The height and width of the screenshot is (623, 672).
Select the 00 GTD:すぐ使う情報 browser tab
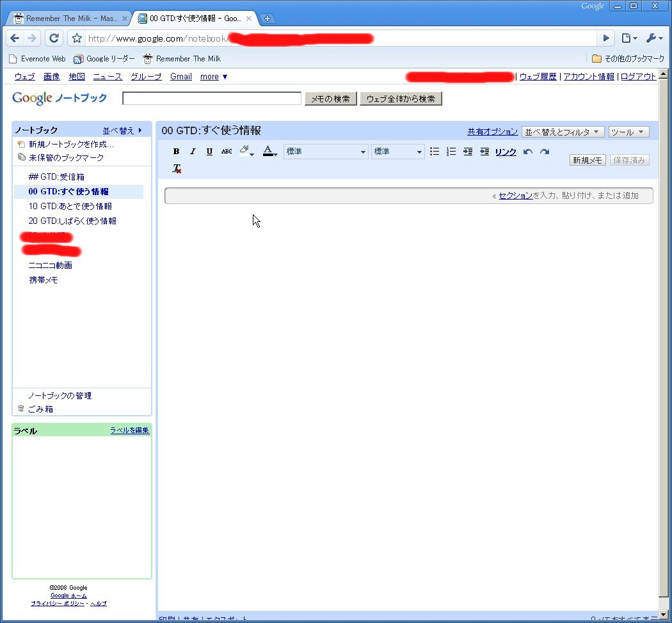pyautogui.click(x=195, y=19)
